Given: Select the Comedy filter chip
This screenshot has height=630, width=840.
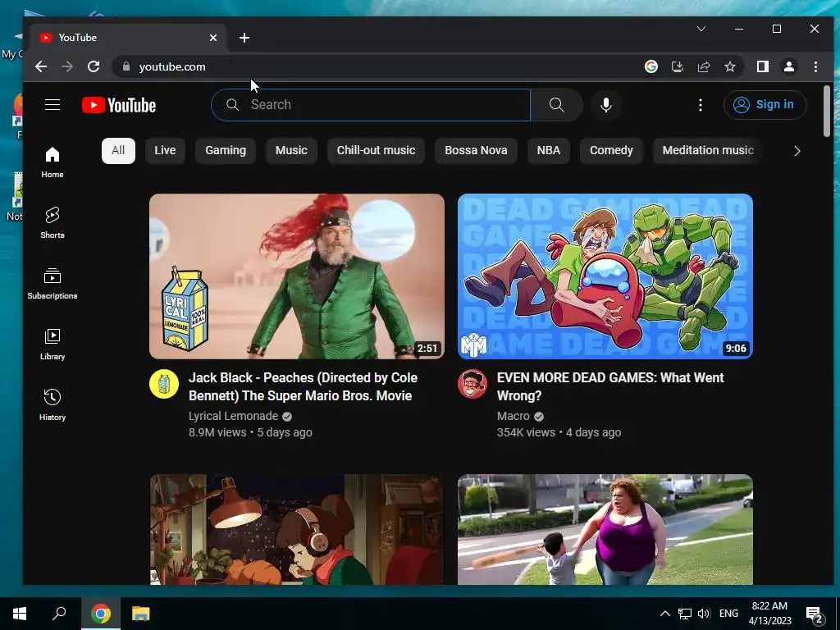Looking at the screenshot, I should point(611,151).
